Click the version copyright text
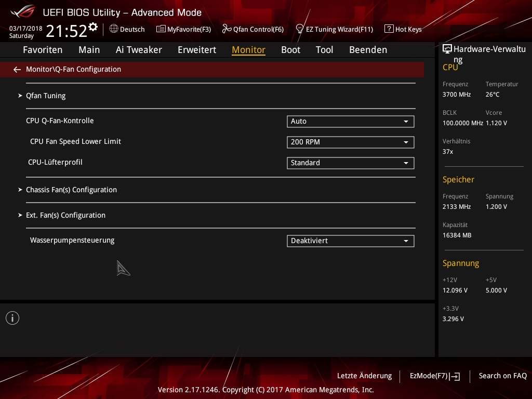Image resolution: width=532 pixels, height=399 pixels. pyautogui.click(x=265, y=390)
